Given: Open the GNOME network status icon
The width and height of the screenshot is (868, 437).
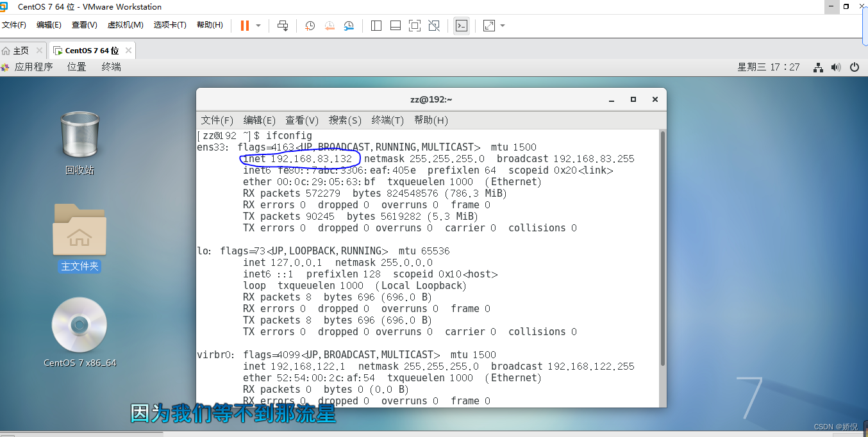Looking at the screenshot, I should pyautogui.click(x=819, y=67).
